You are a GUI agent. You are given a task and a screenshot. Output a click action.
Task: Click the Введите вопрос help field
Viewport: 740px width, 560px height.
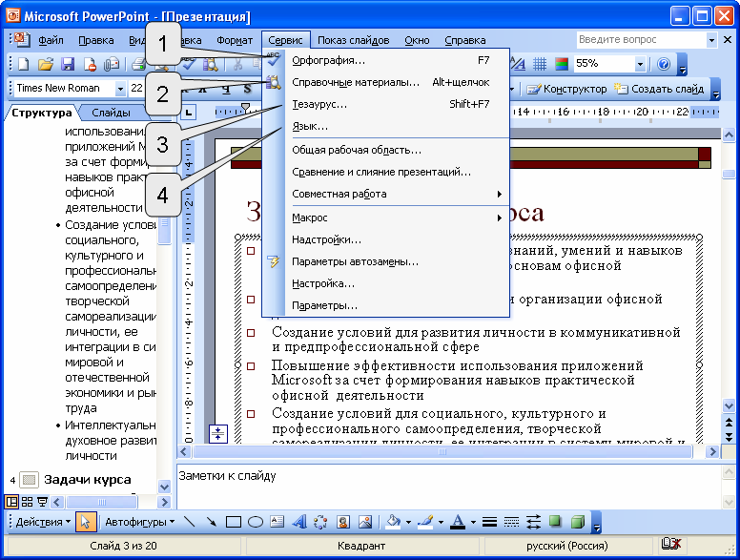click(x=642, y=40)
